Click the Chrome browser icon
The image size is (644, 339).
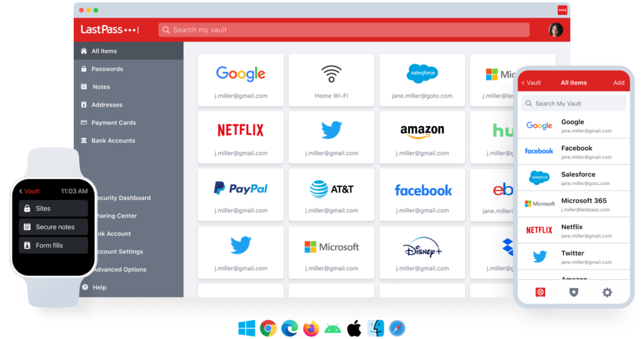coord(268,329)
